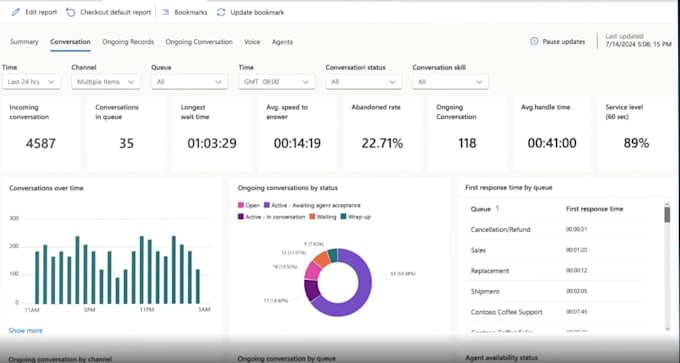Click the Wrap-up legend teal swatch
The image size is (680, 363).
pyautogui.click(x=343, y=216)
